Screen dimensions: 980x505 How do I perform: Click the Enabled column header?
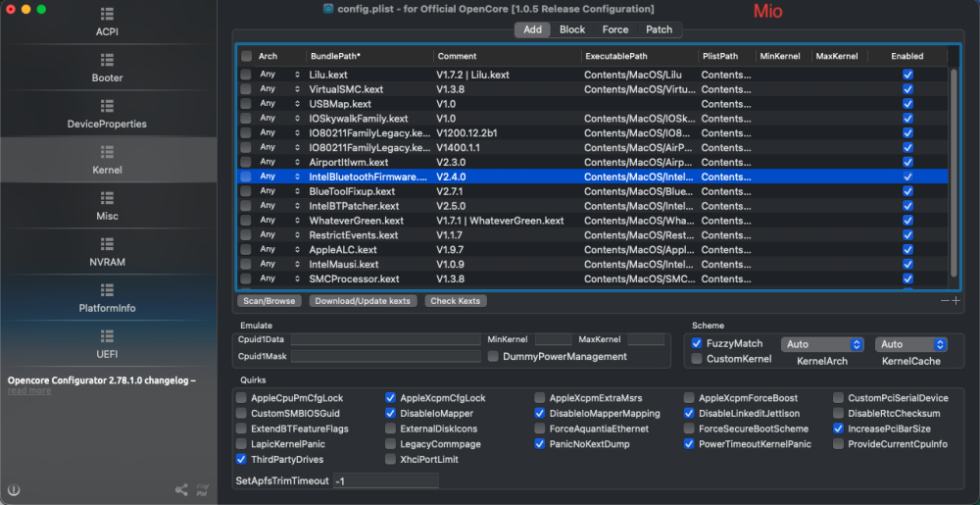pos(906,56)
